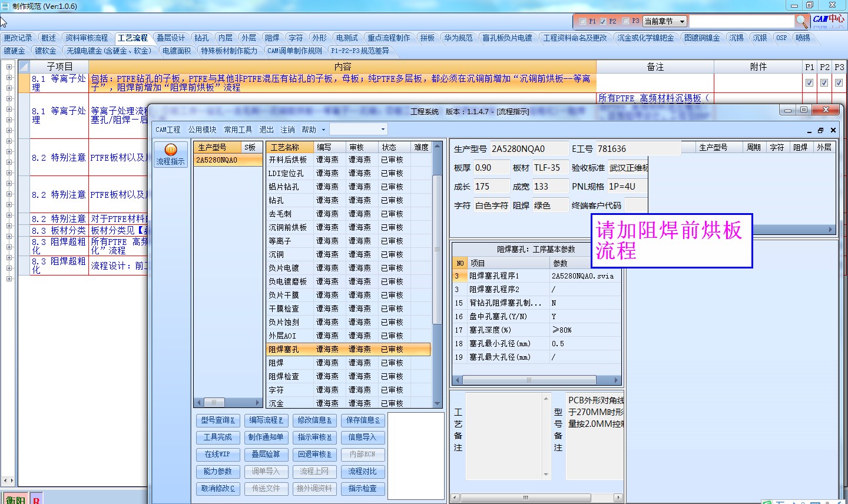The width and height of the screenshot is (848, 504).
Task: Click the horizontal scrollbar under parameter table
Action: coord(536,380)
